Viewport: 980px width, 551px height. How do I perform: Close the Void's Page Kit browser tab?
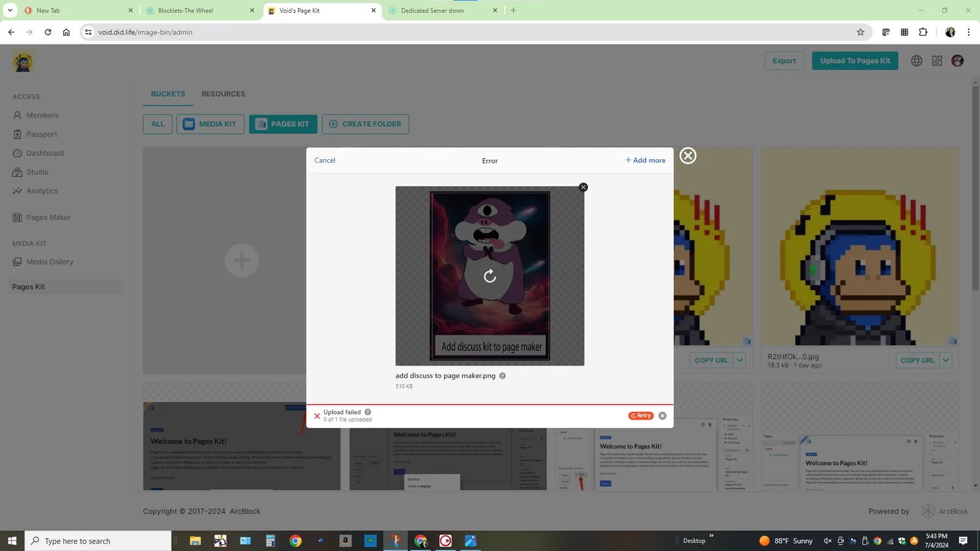(x=374, y=10)
